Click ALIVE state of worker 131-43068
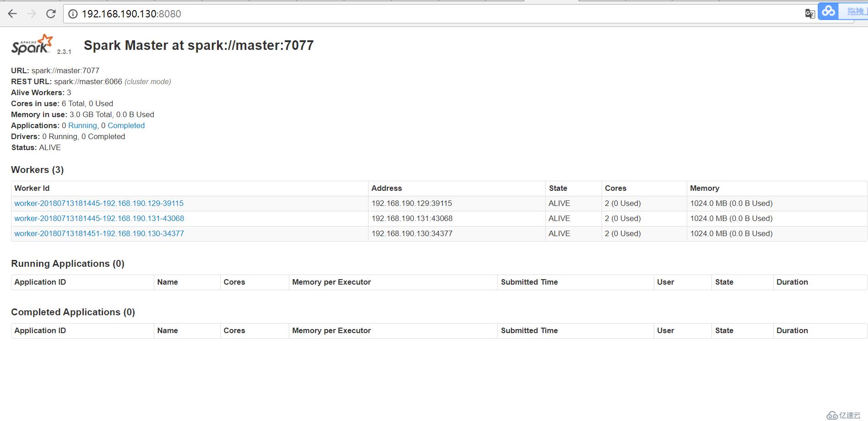 click(x=559, y=218)
